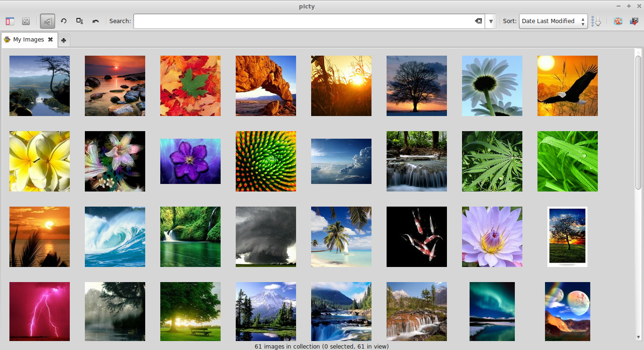This screenshot has width=644, height=350.
Task: Toggle the sidebar panel icon
Action: [9, 21]
